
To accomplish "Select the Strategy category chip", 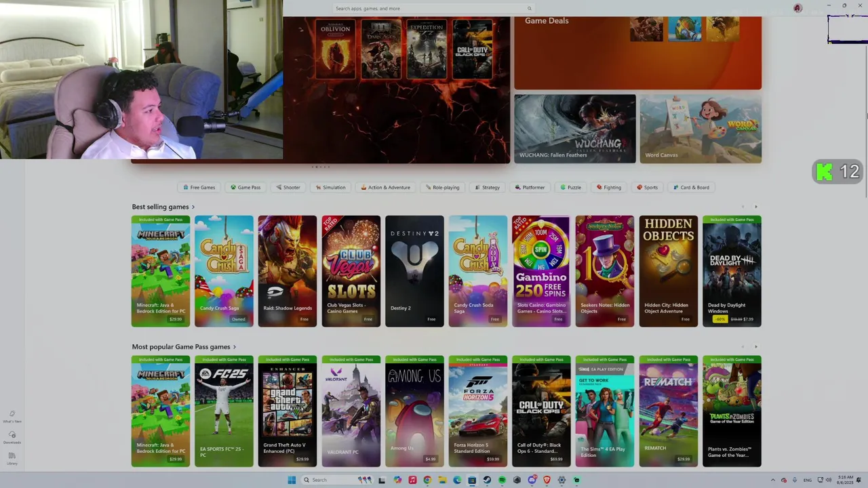I will (x=488, y=187).
